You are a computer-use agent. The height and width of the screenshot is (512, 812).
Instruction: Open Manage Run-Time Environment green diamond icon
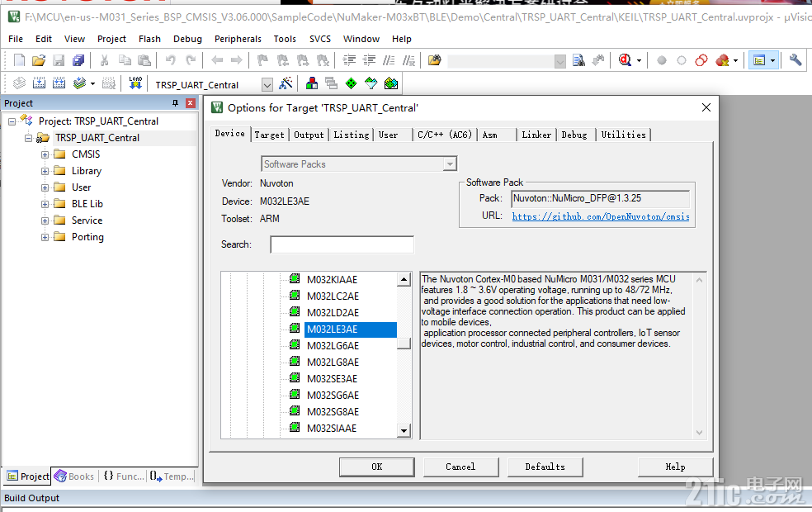click(351, 83)
